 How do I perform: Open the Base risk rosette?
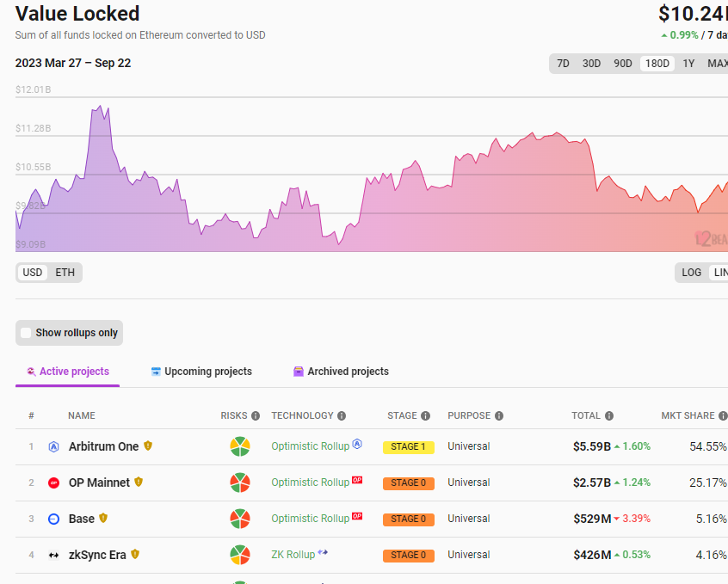(240, 519)
